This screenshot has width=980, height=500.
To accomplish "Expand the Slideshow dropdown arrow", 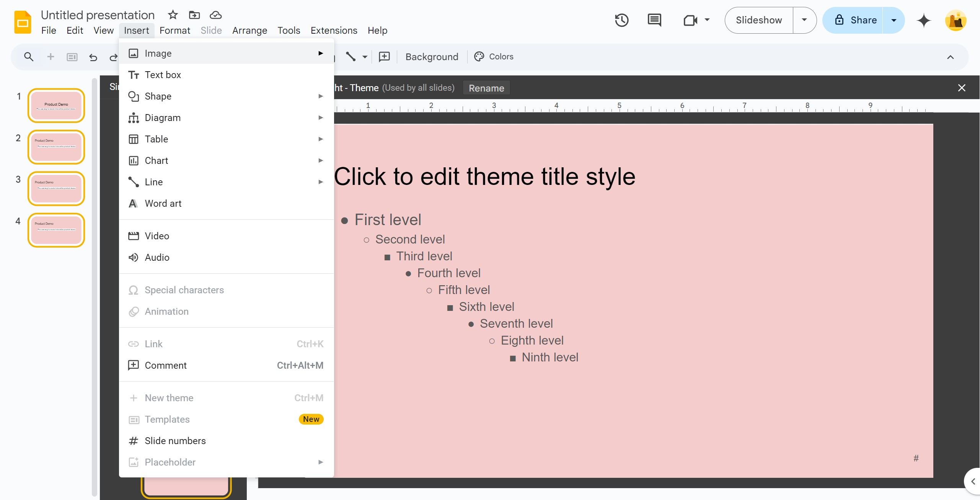I will pyautogui.click(x=804, y=20).
